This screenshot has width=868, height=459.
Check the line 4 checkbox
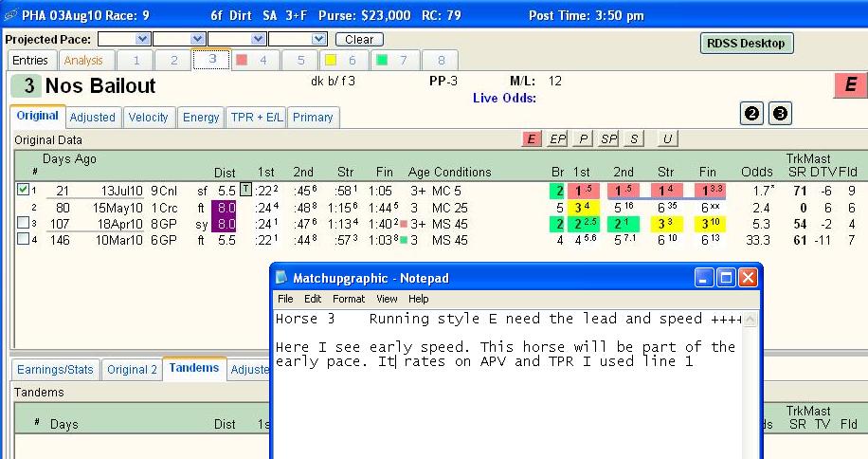(23, 239)
